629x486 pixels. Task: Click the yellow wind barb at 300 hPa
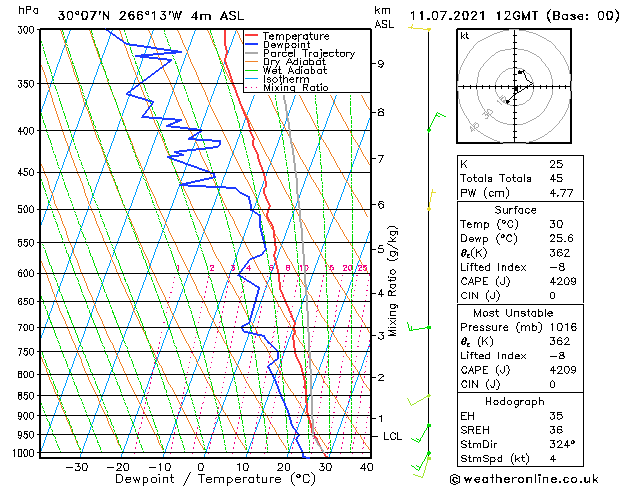point(419,28)
